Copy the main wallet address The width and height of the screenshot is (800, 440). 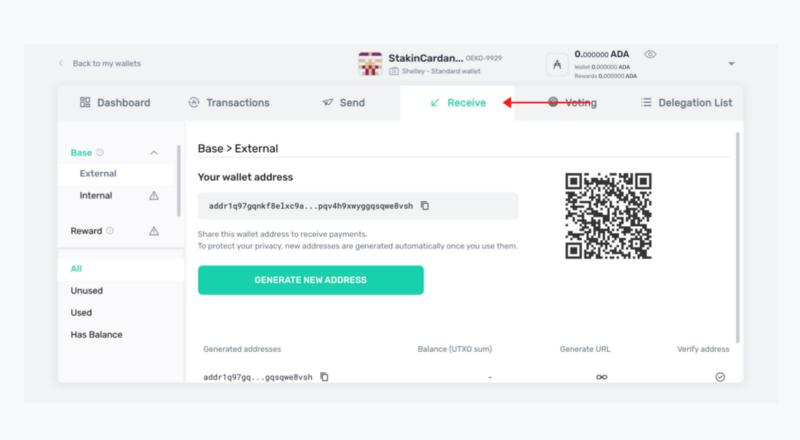(424, 206)
